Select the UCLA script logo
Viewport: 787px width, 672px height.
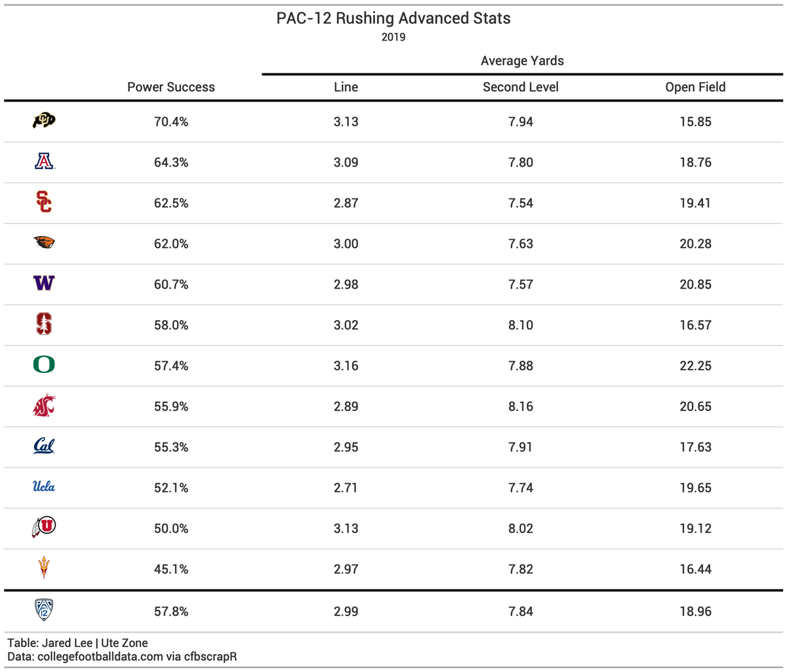[44, 486]
